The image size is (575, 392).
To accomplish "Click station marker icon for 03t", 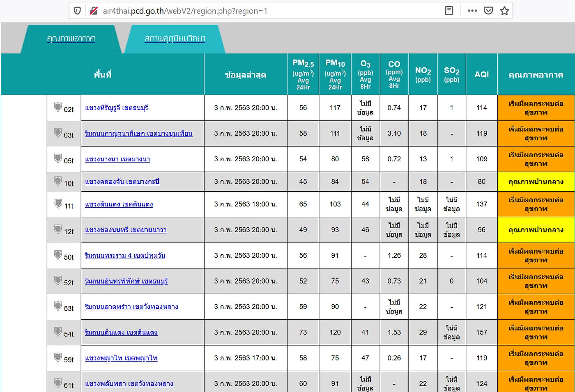I will [58, 133].
